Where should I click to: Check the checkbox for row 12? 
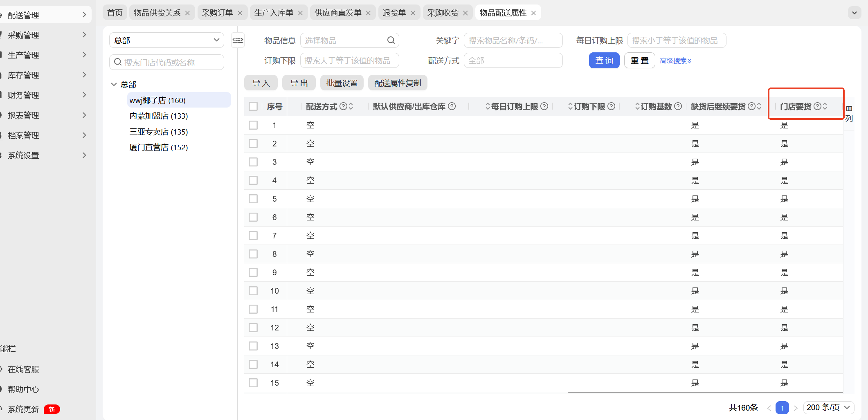point(253,328)
